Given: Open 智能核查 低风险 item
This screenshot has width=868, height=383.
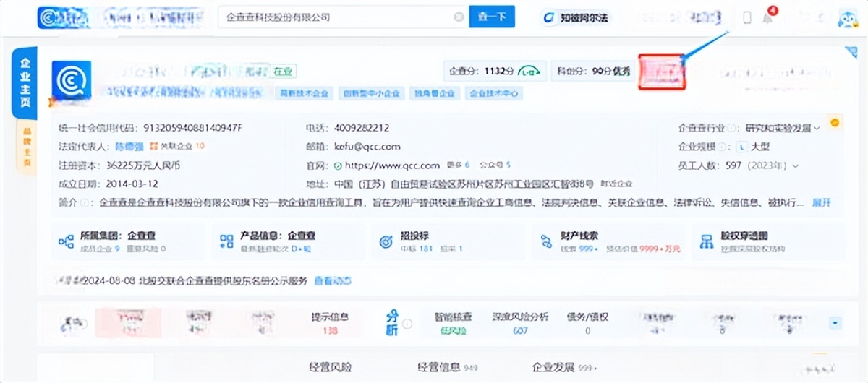Looking at the screenshot, I should (454, 323).
